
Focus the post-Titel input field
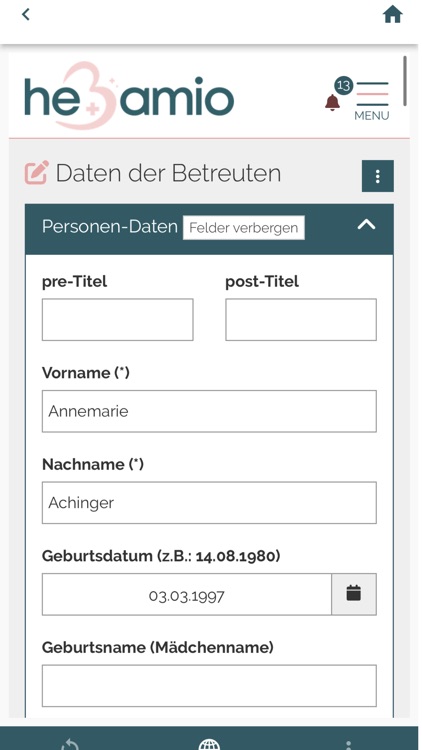tap(301, 320)
